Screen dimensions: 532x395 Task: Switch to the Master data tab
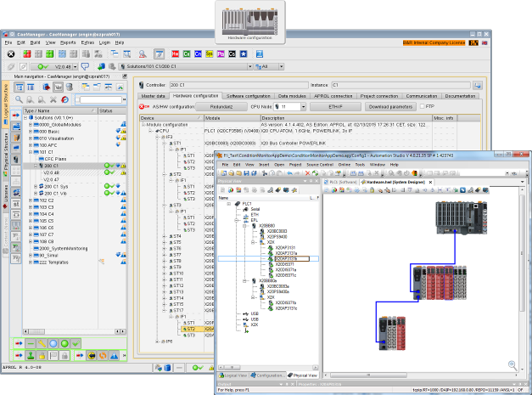(x=153, y=96)
